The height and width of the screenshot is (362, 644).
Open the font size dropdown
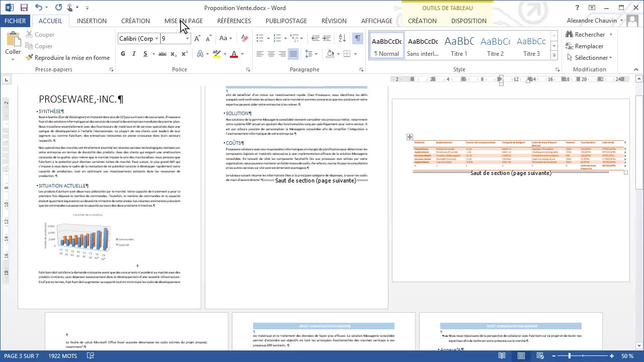pyautogui.click(x=187, y=39)
